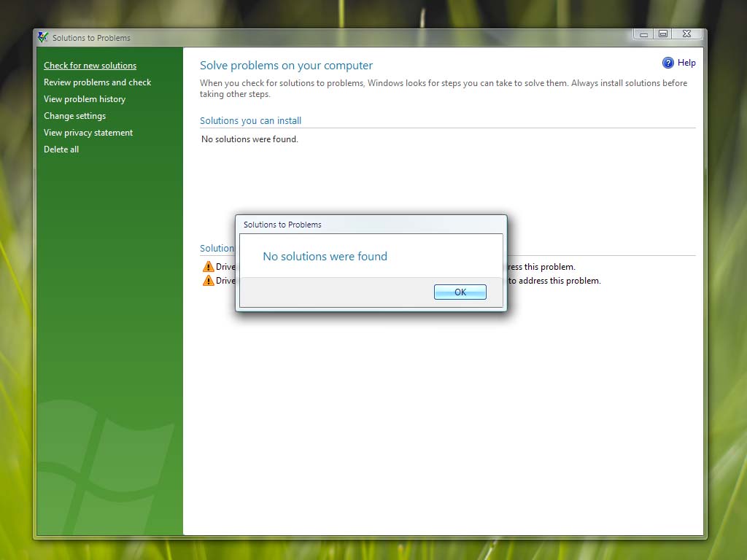
Task: Click 'No solutions were found' dialog message
Action: coord(325,256)
